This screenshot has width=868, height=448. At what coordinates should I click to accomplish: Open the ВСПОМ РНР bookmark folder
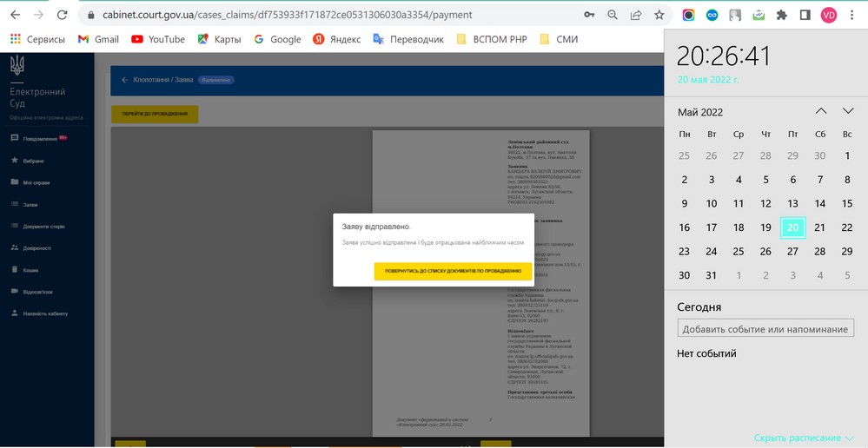point(492,39)
